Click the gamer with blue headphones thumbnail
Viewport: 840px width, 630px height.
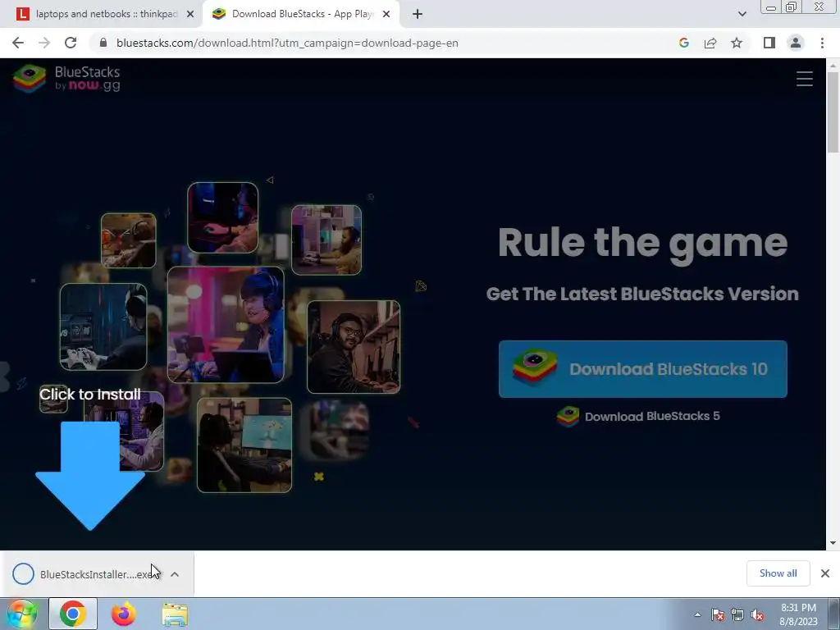[226, 325]
